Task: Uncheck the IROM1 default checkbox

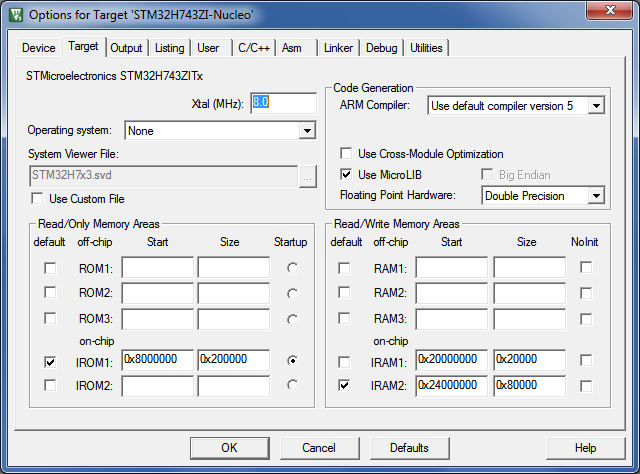Action: click(50, 362)
